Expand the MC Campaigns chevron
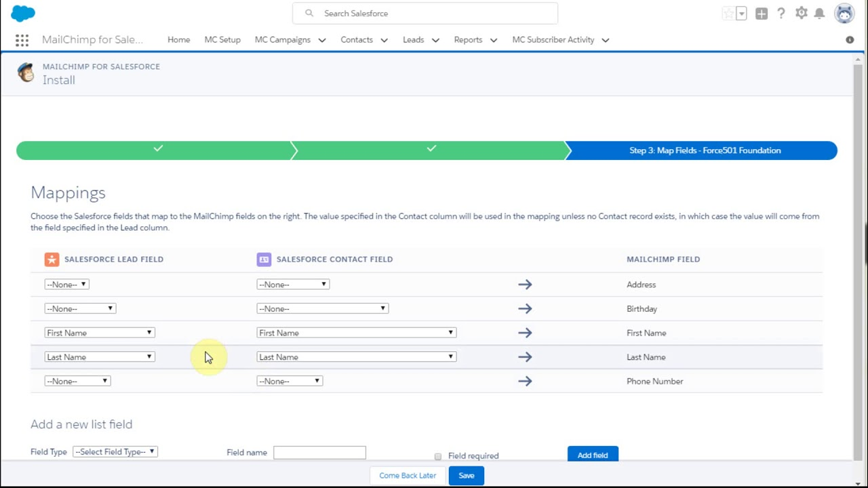The image size is (868, 488). (322, 40)
